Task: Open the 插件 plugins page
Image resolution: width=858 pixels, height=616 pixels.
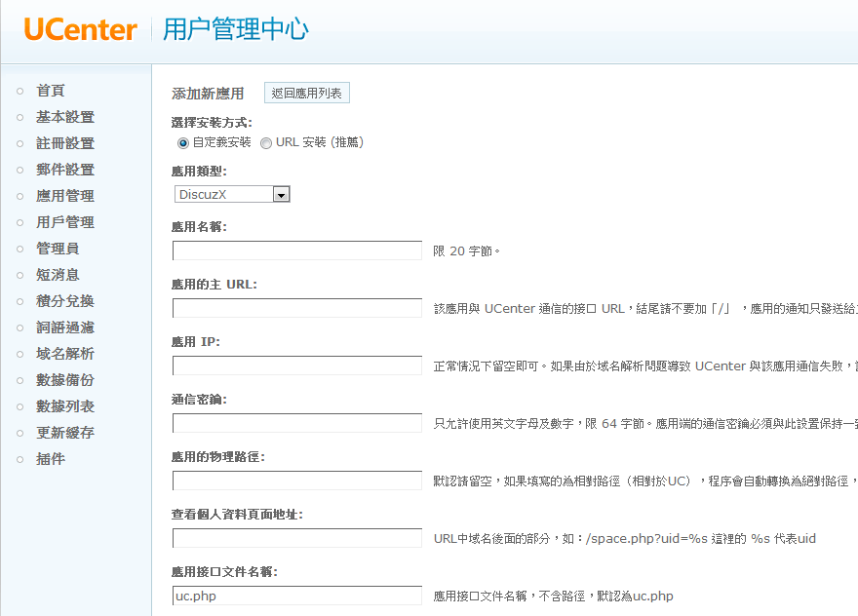Action: (53, 458)
